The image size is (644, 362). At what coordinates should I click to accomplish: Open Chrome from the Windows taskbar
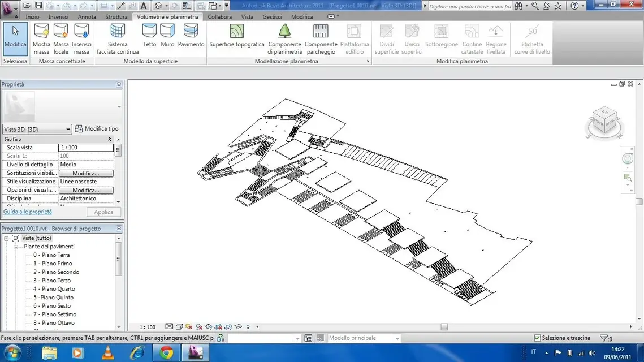[166, 353]
